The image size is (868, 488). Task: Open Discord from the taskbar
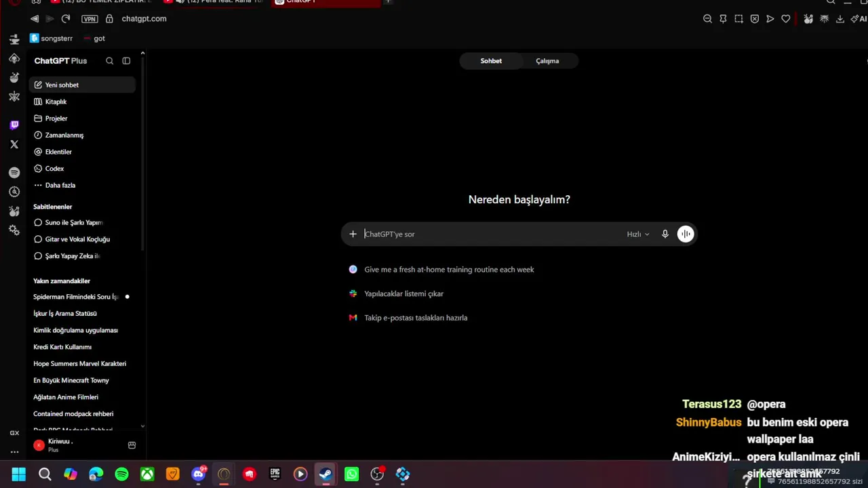[x=199, y=474]
